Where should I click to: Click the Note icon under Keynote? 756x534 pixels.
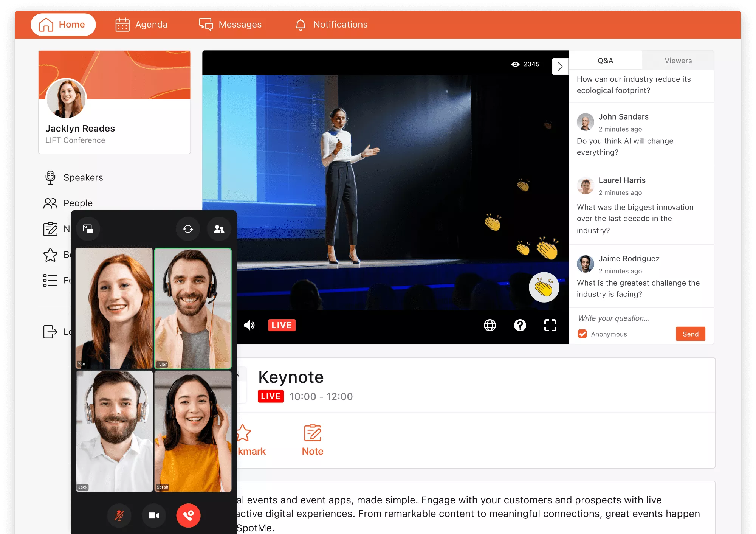click(x=313, y=433)
